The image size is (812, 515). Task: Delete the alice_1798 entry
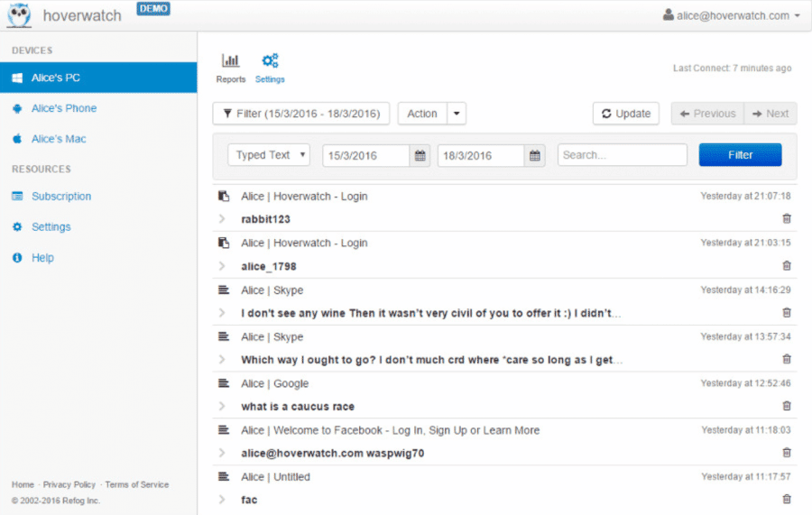tap(787, 265)
